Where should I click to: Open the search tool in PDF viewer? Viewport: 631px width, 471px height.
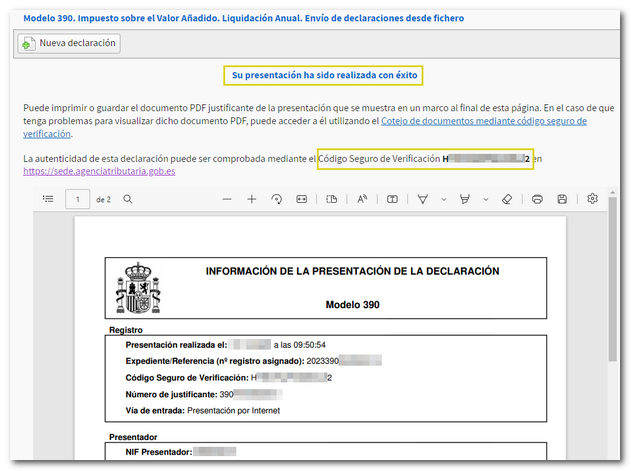[x=128, y=199]
